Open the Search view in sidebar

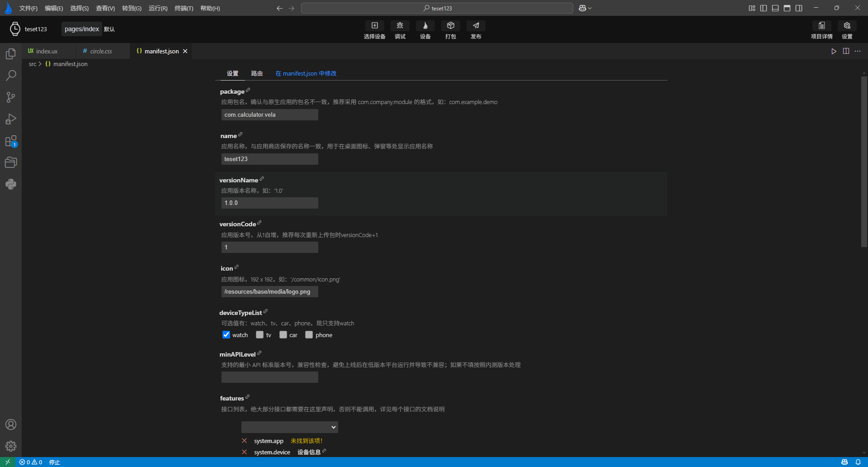point(11,76)
